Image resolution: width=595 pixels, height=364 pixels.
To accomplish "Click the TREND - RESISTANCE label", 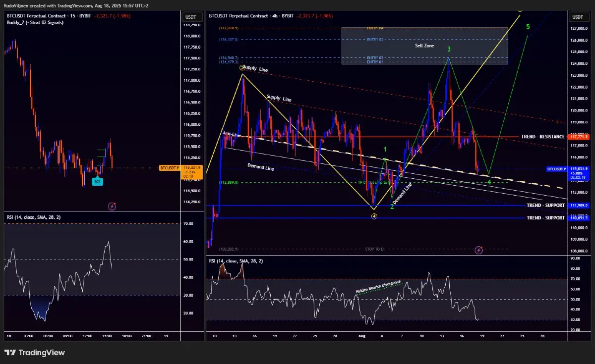I will point(542,136).
